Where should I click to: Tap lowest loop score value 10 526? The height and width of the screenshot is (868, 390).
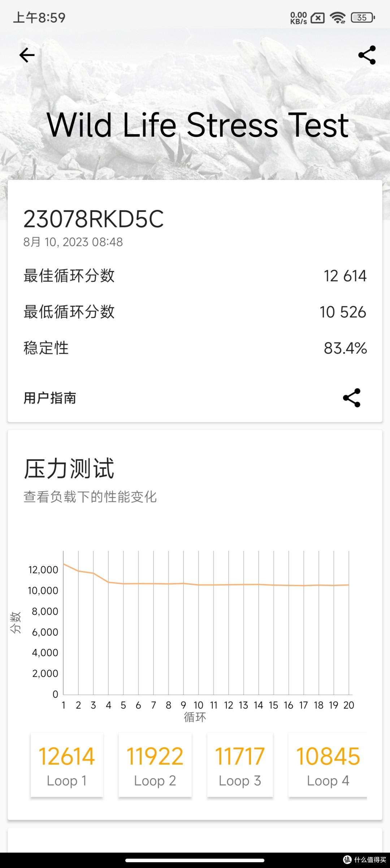coord(343,312)
